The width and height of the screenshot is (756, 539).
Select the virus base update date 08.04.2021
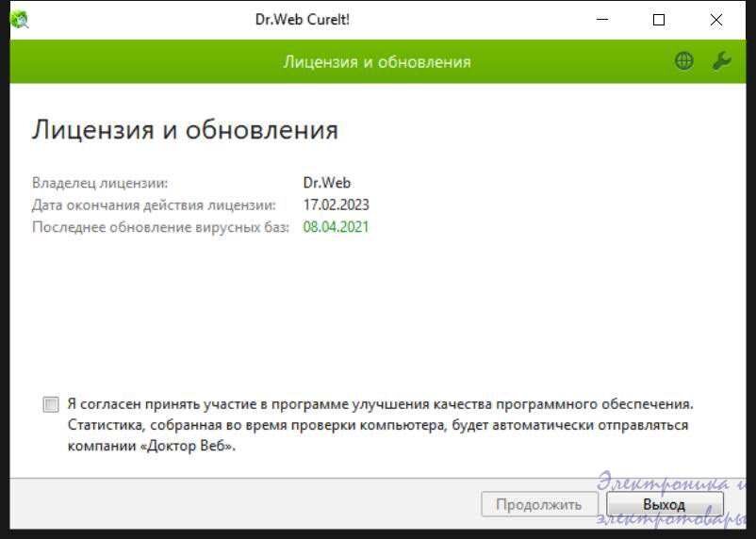click(x=337, y=227)
